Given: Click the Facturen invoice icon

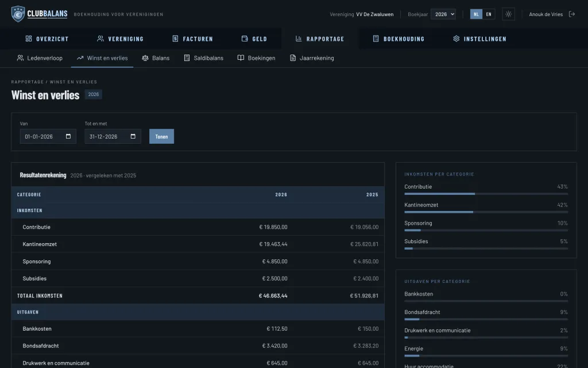Looking at the screenshot, I should click(x=175, y=39).
